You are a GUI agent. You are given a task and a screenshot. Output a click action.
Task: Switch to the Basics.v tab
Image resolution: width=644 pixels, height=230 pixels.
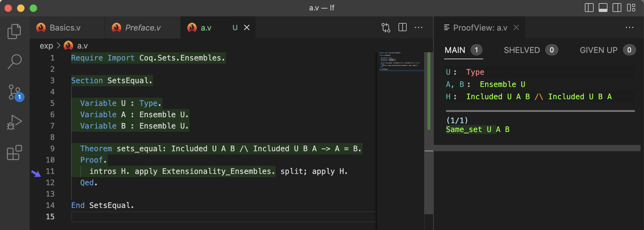coord(67,28)
